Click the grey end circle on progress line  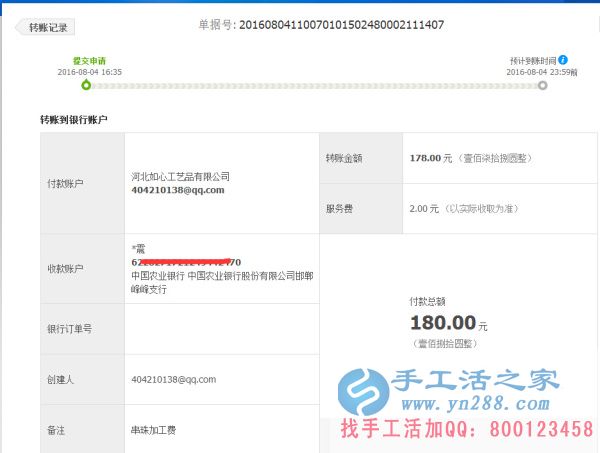coord(542,85)
